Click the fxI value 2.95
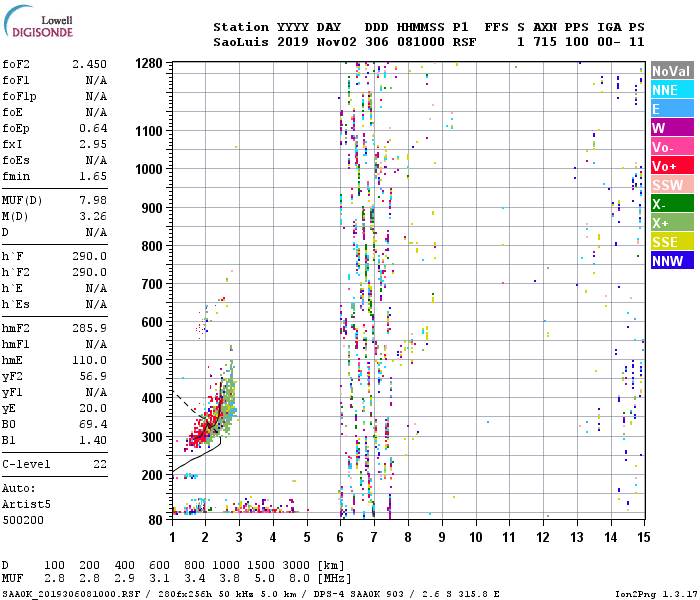700x600 pixels. click(x=93, y=145)
